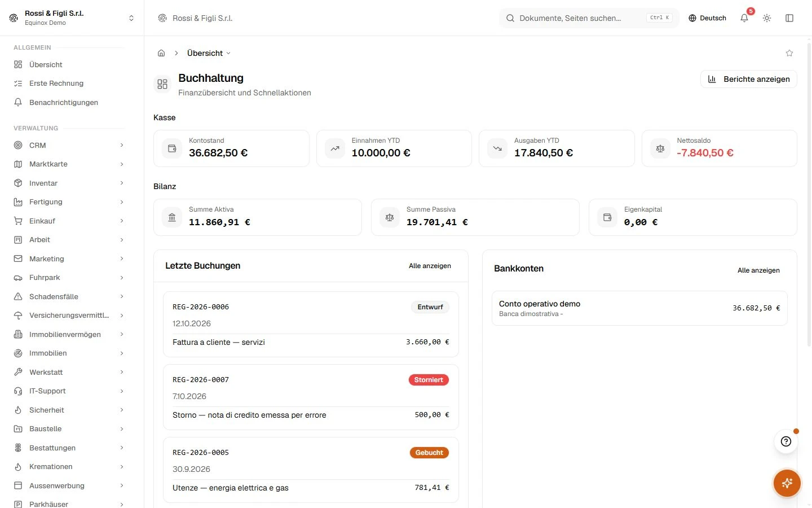The image size is (812, 508).
Task: Select Fuhrpark vehicle icon in sidebar
Action: [x=18, y=278]
